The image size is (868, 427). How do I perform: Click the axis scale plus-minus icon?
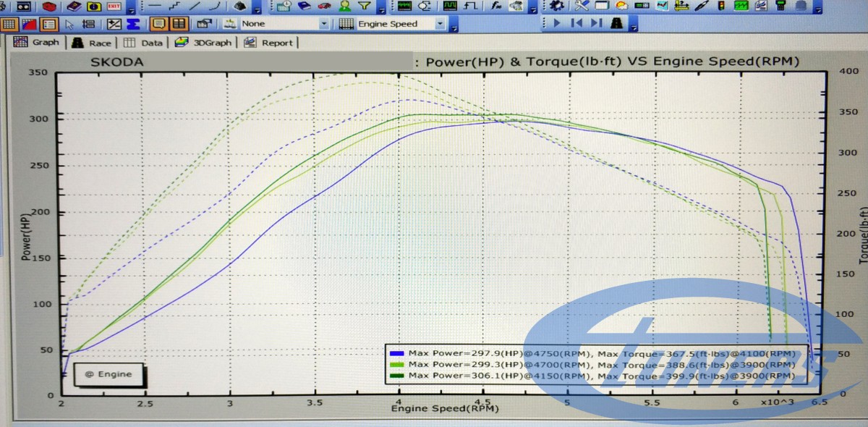[114, 24]
